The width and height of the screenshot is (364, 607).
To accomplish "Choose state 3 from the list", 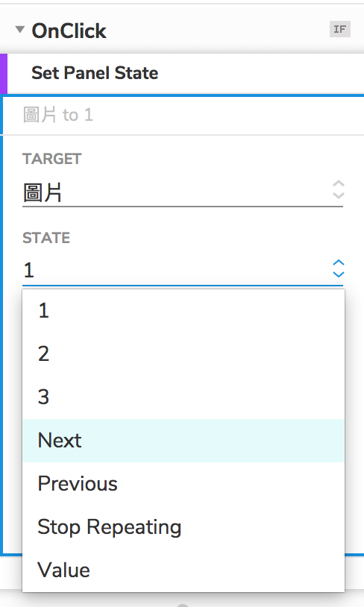I will [183, 397].
